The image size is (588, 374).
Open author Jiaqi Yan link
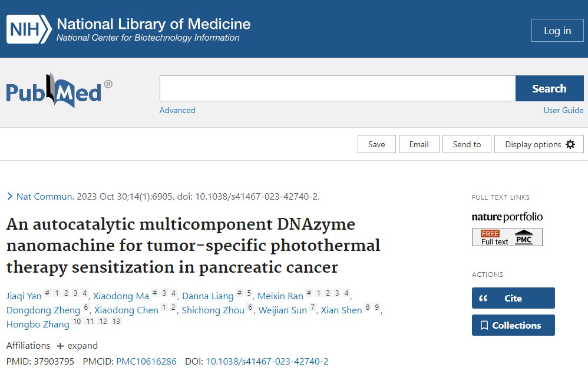24,296
